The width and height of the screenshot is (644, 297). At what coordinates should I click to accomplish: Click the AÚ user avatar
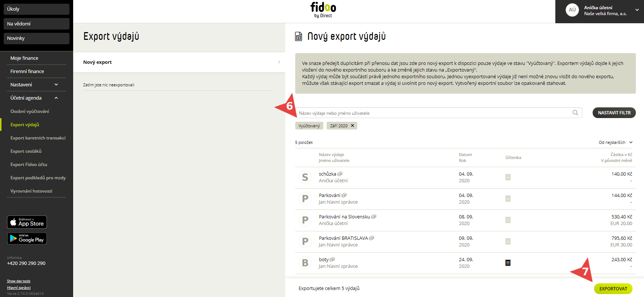[572, 10]
